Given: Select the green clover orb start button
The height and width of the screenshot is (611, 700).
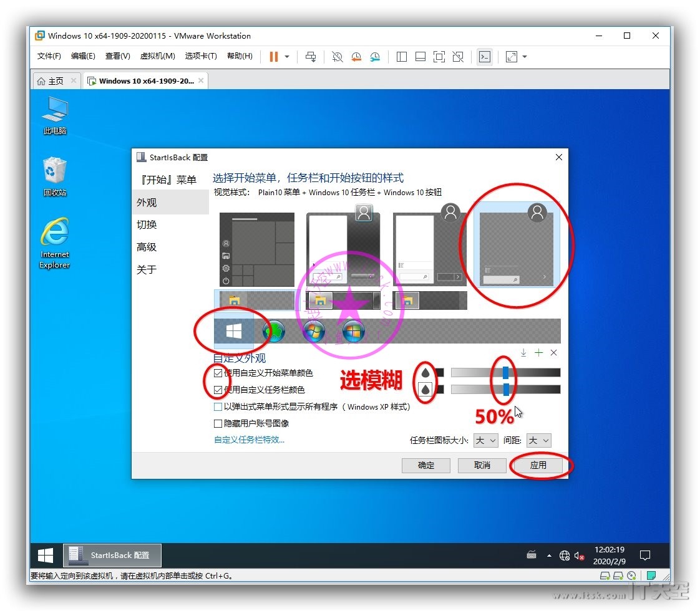Looking at the screenshot, I should pos(274,331).
